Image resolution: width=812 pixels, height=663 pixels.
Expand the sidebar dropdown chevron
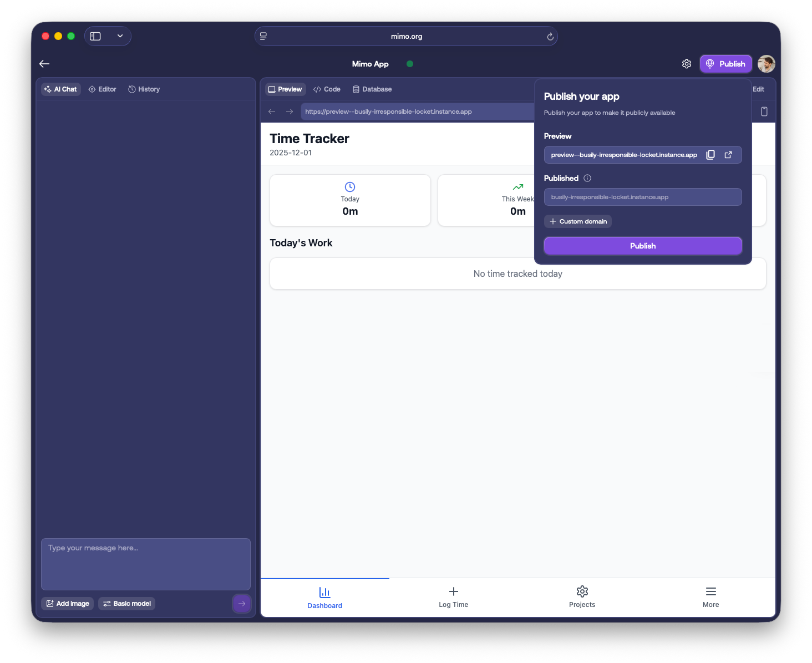click(x=120, y=36)
